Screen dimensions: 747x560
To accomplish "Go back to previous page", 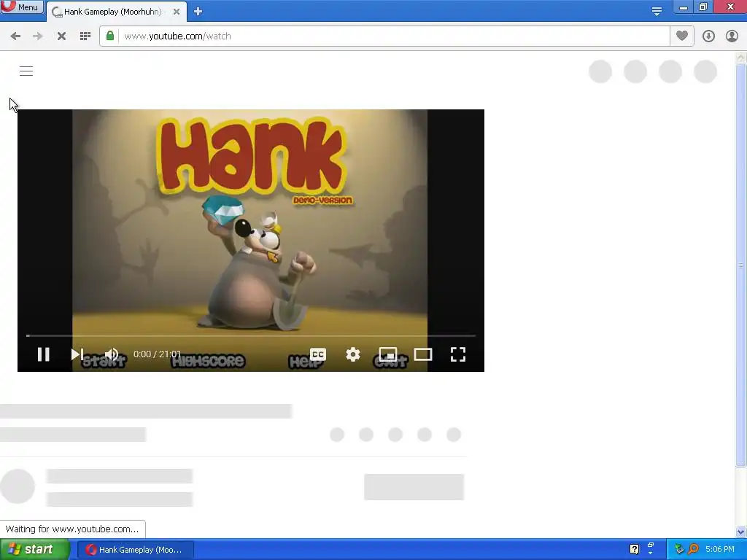I will coord(15,36).
